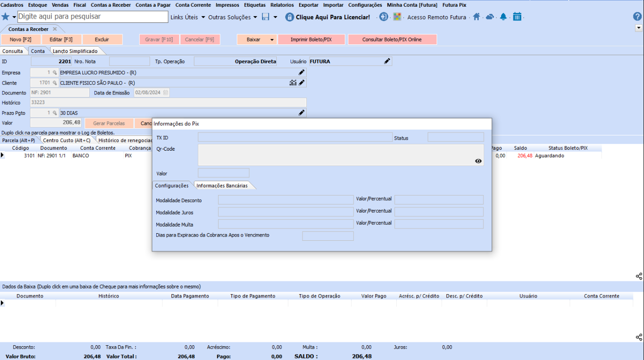
Task: Click Clique Aqui Para Licenciar link
Action: (x=333, y=17)
